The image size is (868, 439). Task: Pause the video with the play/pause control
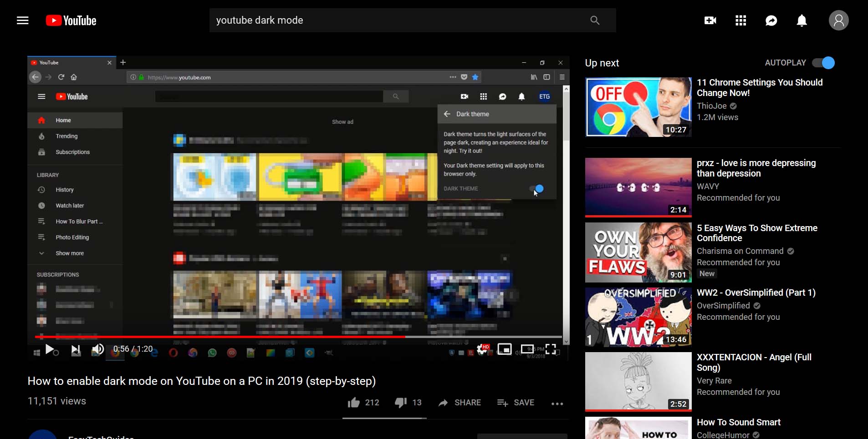(50, 349)
